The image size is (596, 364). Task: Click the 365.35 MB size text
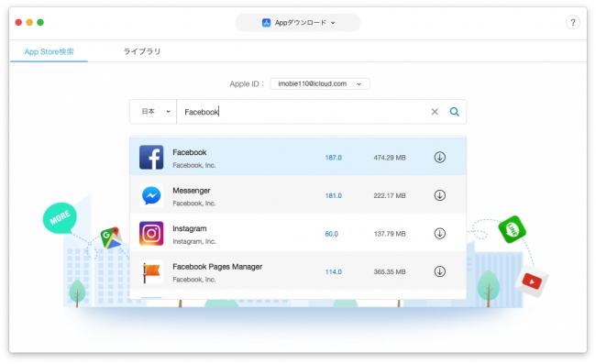click(x=390, y=271)
